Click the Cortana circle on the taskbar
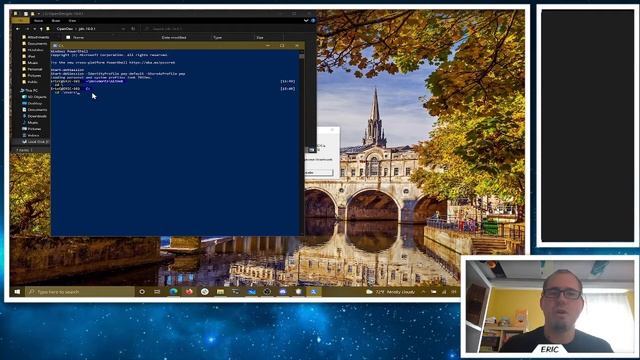 coord(142,292)
